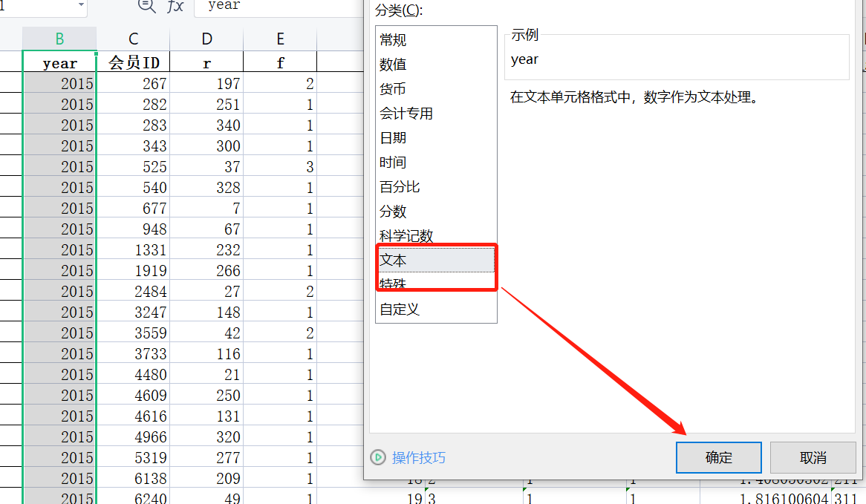Image resolution: width=866 pixels, height=504 pixels.
Task: Choose 时间 in the category list
Action: 436,163
